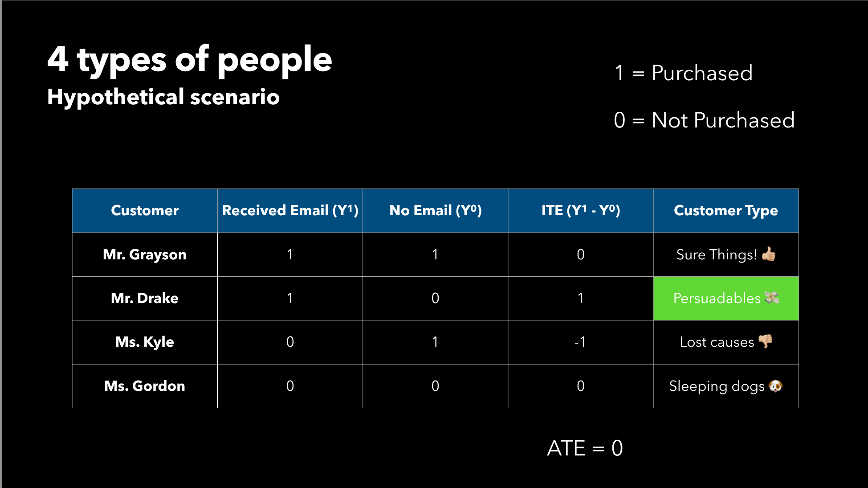Image resolution: width=868 pixels, height=488 pixels.
Task: Click the "0 = Not Purchased" legend text
Action: [x=704, y=120]
